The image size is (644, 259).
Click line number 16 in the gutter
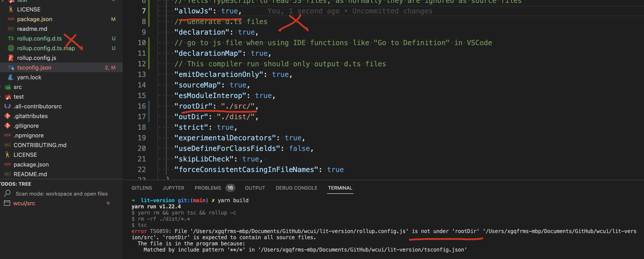(142, 106)
